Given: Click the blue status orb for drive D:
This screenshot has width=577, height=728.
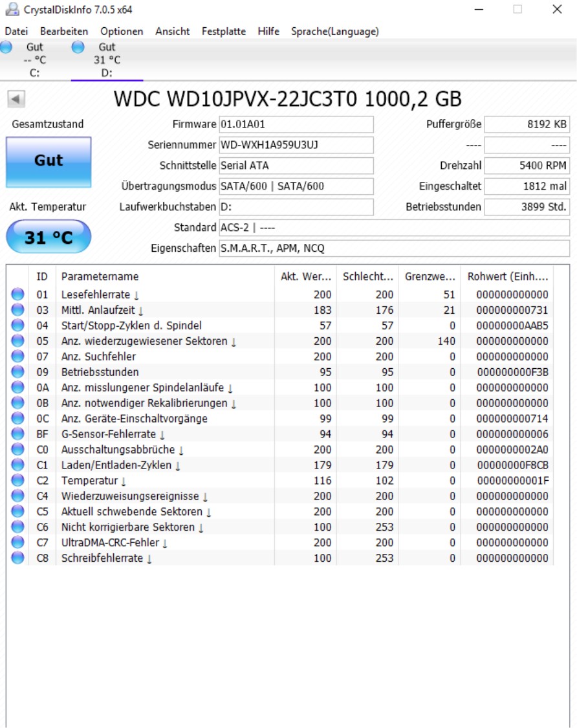Looking at the screenshot, I should point(78,47).
